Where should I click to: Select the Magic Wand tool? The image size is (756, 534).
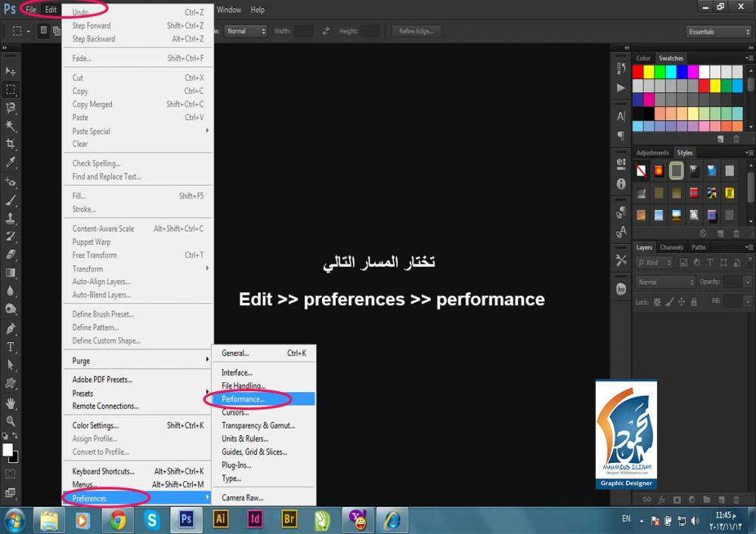pyautogui.click(x=10, y=126)
